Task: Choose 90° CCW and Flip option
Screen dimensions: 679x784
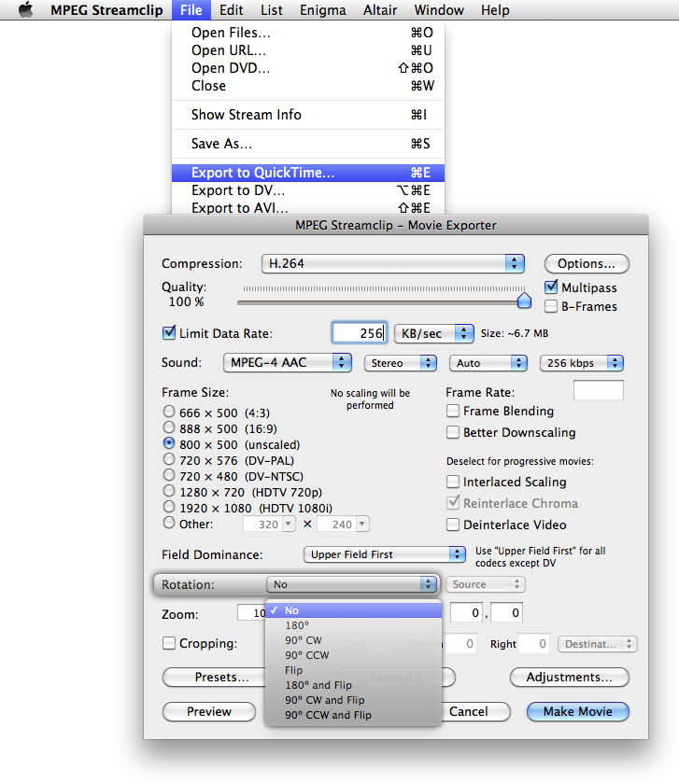Action: pos(353,716)
